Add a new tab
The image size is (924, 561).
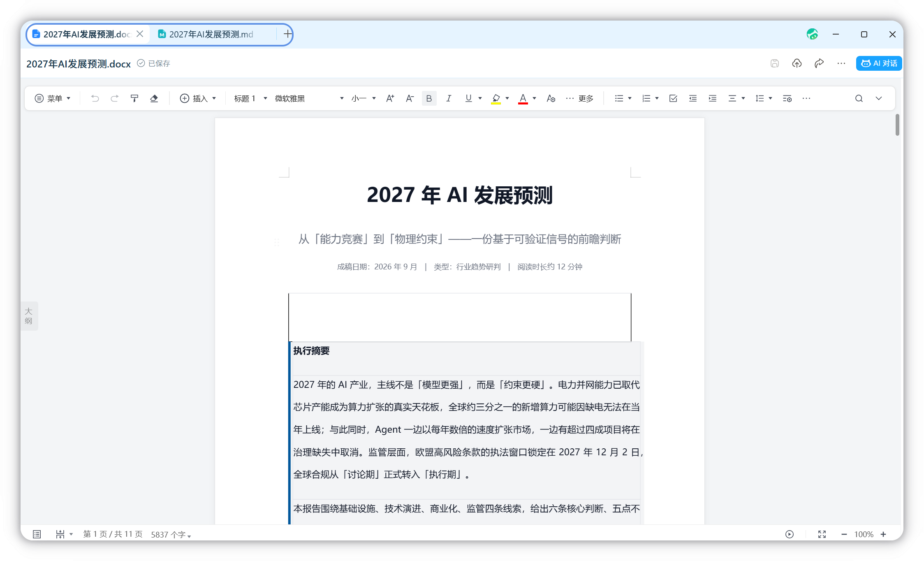[x=288, y=34]
